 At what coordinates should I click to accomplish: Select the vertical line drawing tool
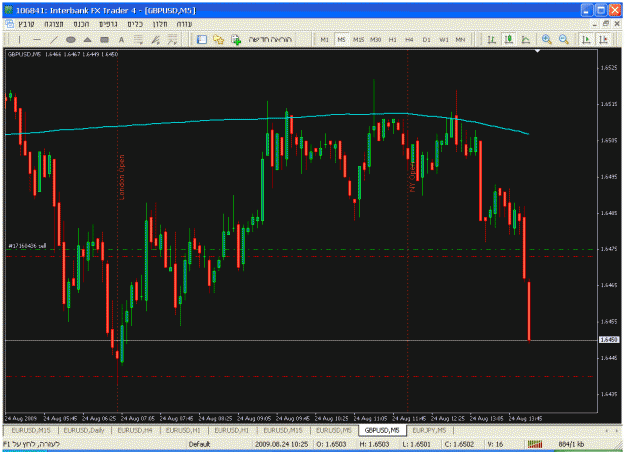(19, 39)
